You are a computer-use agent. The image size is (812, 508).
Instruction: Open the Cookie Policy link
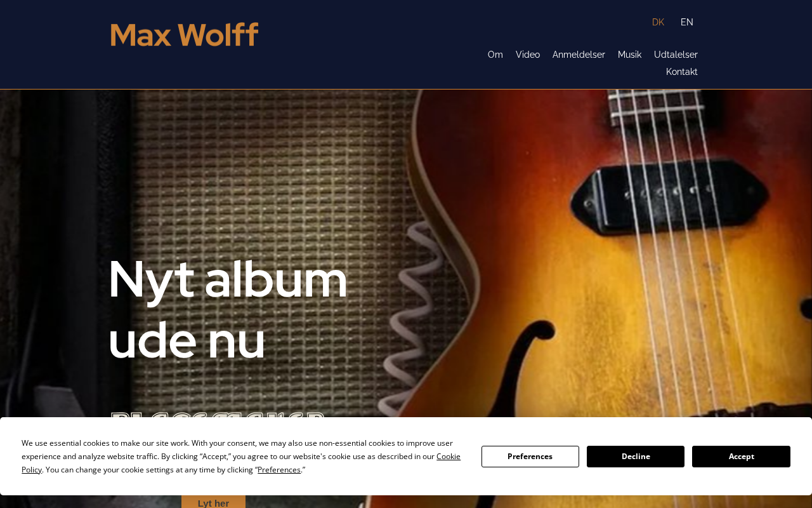[x=241, y=463]
